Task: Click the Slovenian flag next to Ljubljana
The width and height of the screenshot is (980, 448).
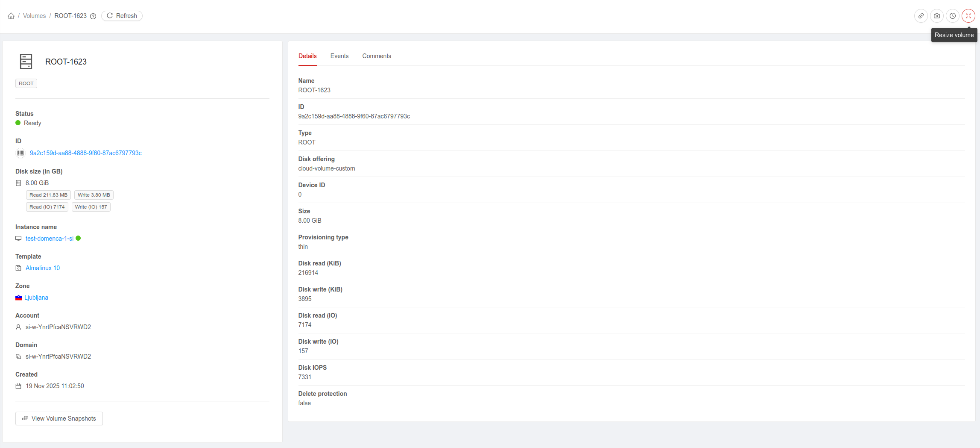Action: (x=19, y=298)
